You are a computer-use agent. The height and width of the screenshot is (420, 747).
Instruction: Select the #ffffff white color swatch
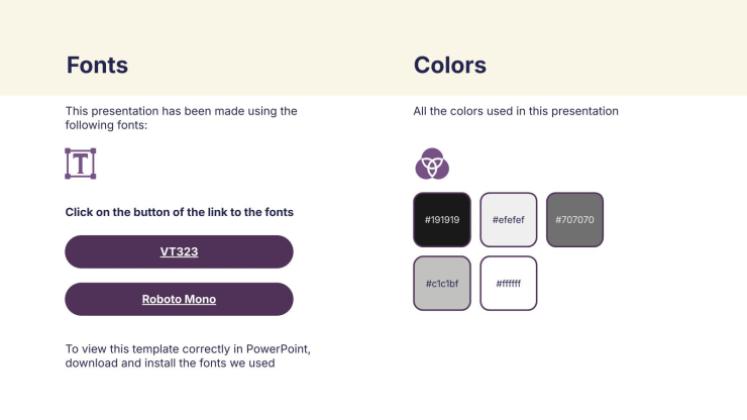[508, 283]
